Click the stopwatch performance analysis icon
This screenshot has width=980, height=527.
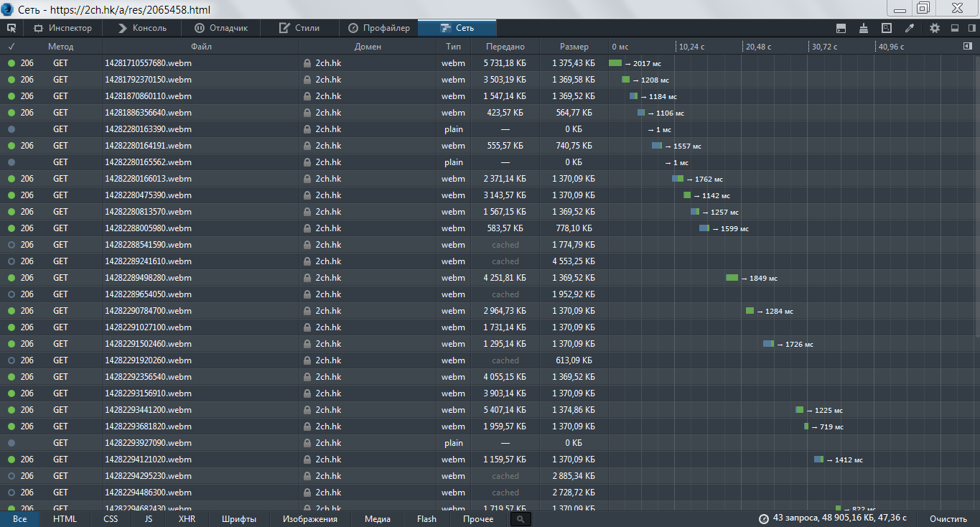[x=763, y=518]
